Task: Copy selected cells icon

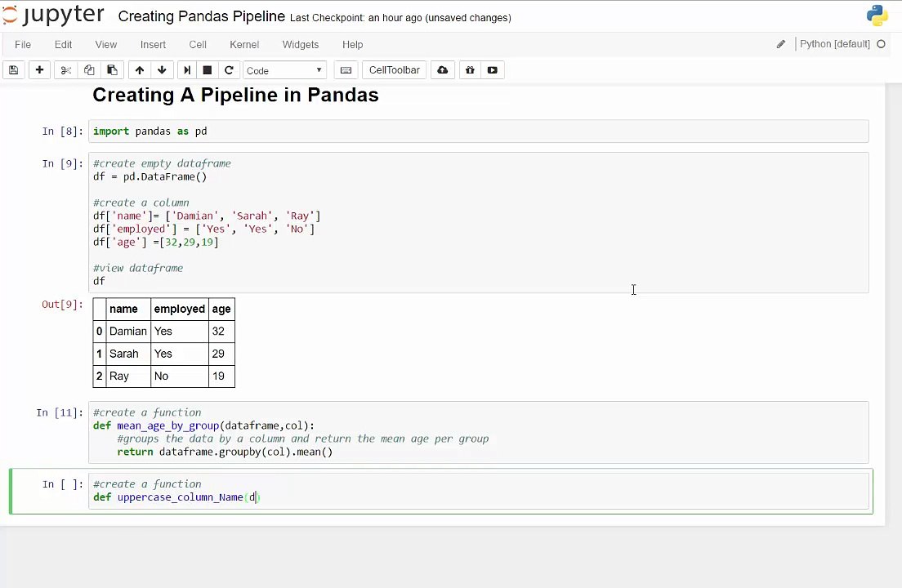Action: [x=89, y=70]
